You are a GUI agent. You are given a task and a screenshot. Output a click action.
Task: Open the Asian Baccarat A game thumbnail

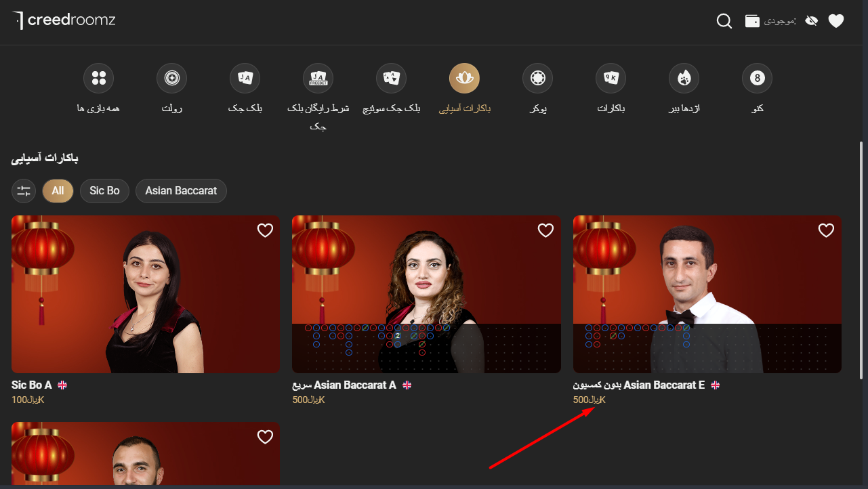[426, 294]
